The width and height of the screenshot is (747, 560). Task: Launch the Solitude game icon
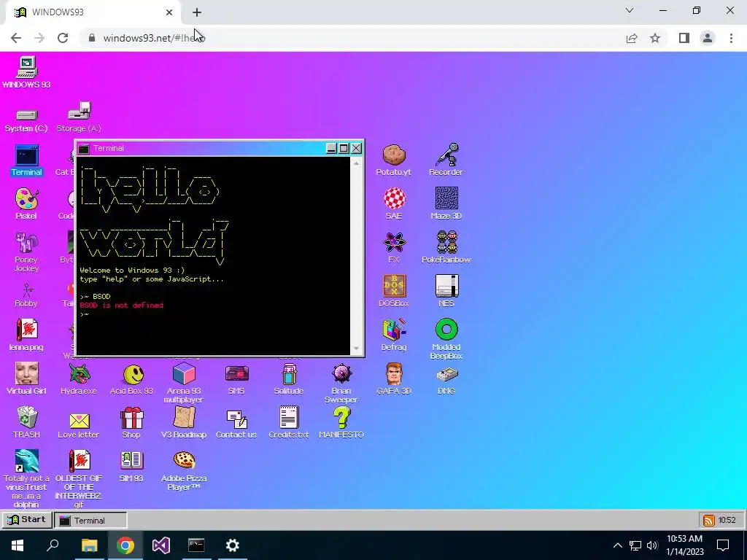[x=289, y=373]
